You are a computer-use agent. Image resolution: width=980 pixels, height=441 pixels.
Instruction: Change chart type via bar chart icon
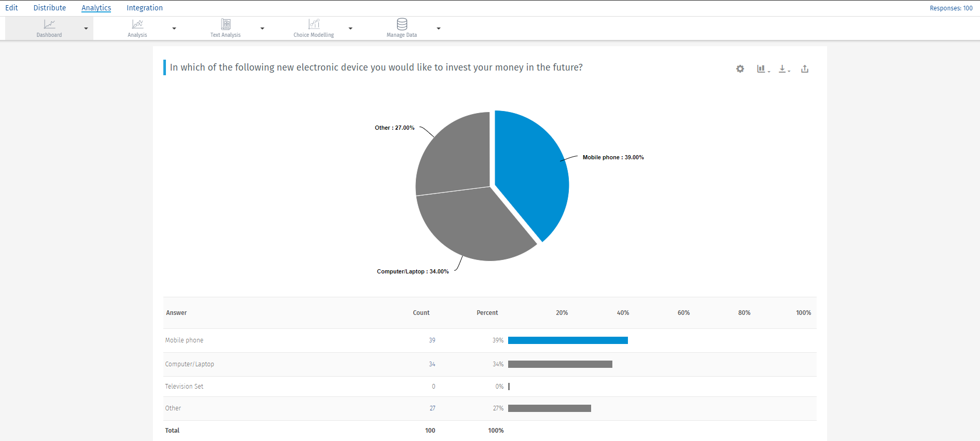point(761,69)
